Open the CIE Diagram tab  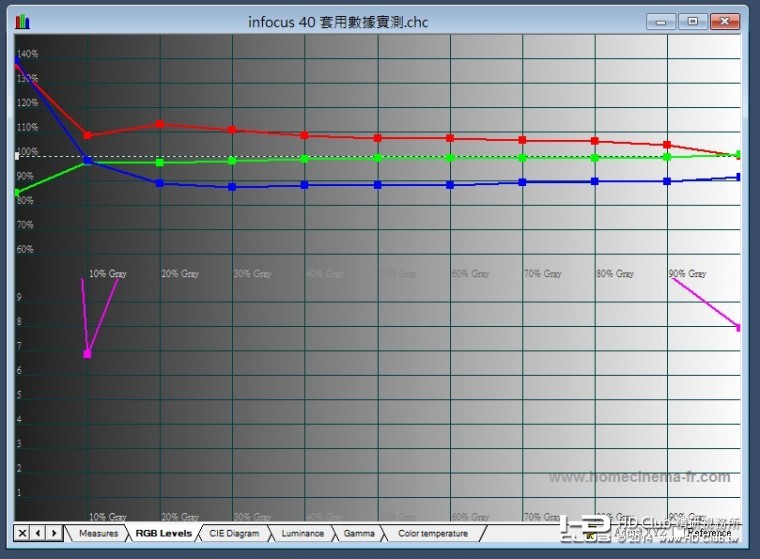pos(233,533)
